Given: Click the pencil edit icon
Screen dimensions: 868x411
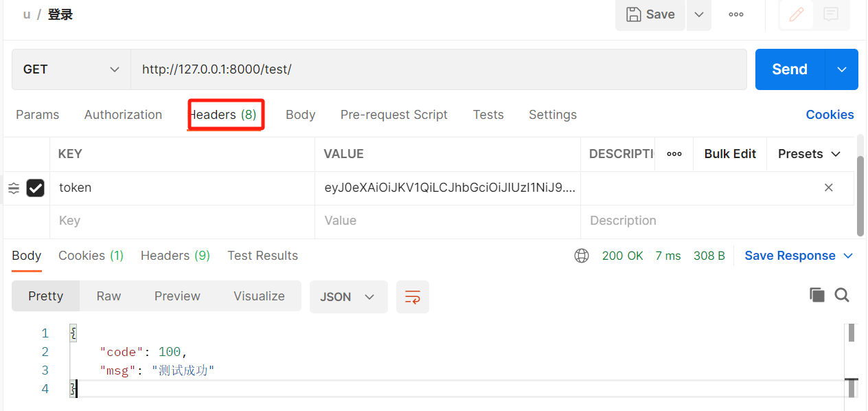Looking at the screenshot, I should pyautogui.click(x=797, y=14).
